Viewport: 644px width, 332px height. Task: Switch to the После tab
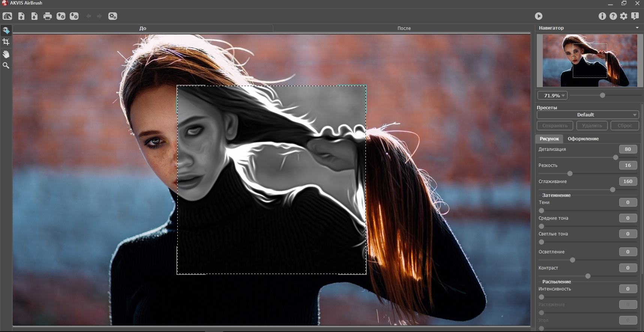(404, 28)
